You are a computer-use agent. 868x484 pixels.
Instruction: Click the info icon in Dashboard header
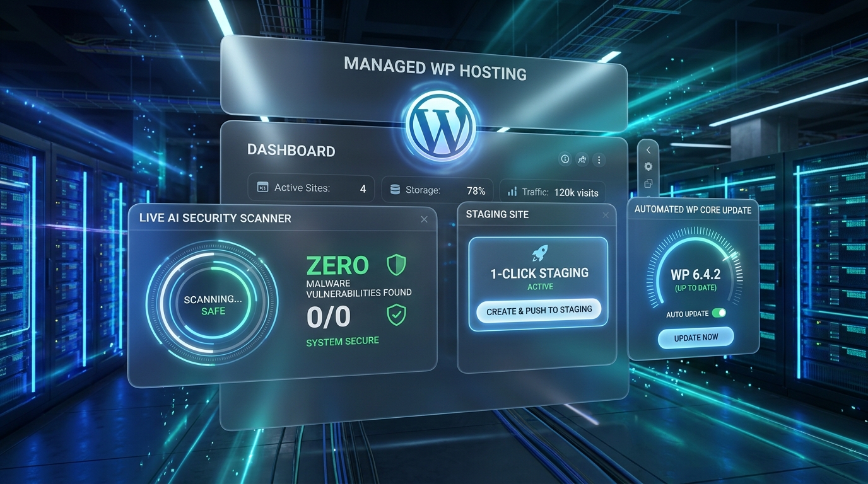[x=565, y=159]
